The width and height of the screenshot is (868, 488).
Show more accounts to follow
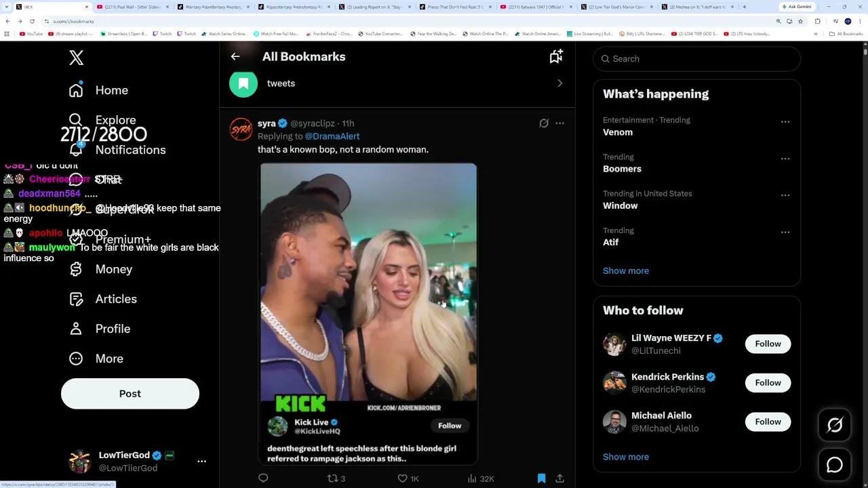coord(626,457)
